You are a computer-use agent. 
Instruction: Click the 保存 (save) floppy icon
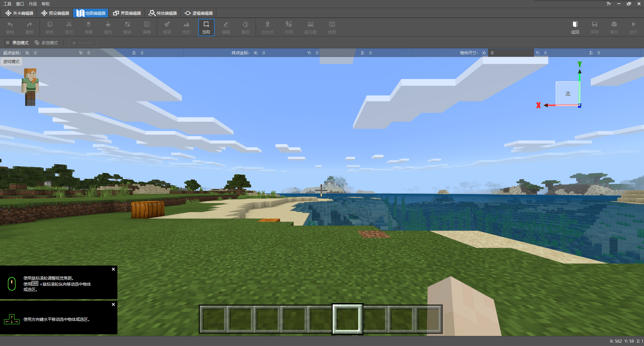coord(595,27)
